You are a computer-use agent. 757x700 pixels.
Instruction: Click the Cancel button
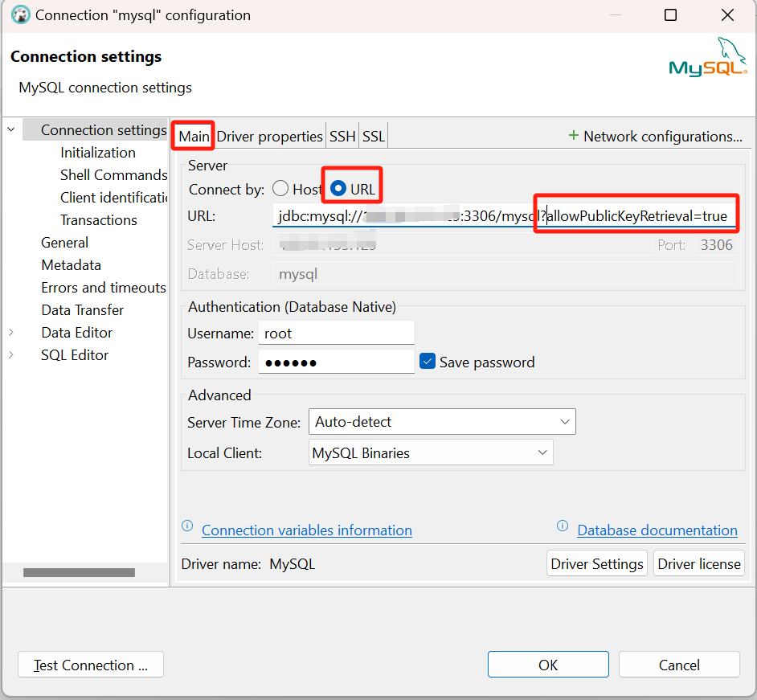click(x=679, y=665)
